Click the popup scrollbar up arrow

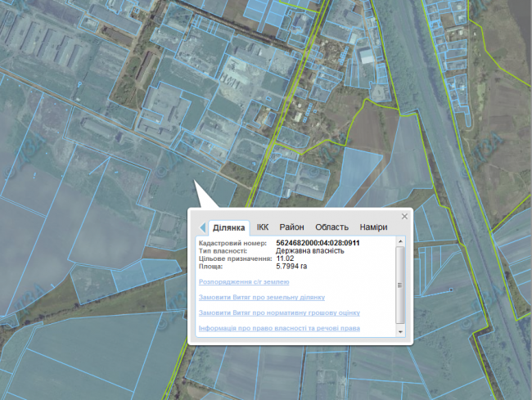399,243
